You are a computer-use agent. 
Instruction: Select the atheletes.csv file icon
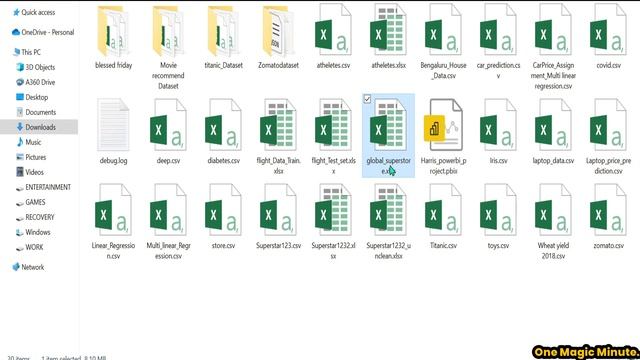(x=333, y=29)
